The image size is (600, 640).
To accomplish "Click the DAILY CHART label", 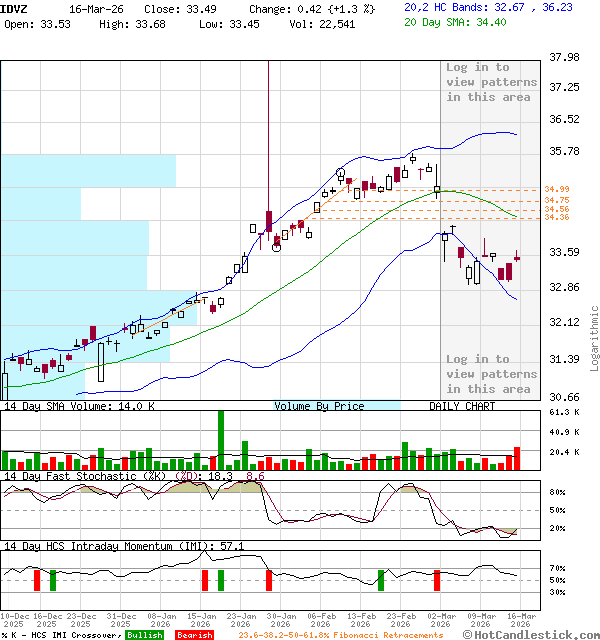I will tap(462, 406).
